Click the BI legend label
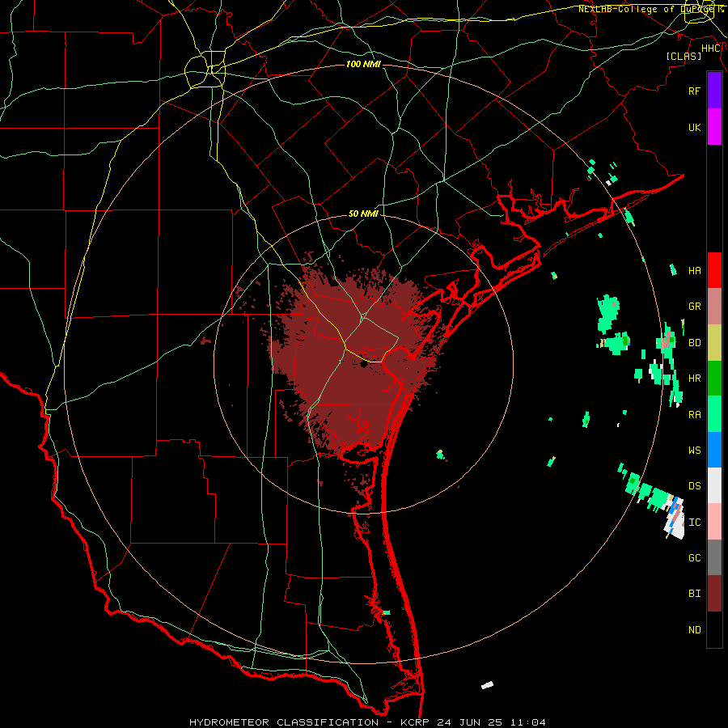 [694, 594]
